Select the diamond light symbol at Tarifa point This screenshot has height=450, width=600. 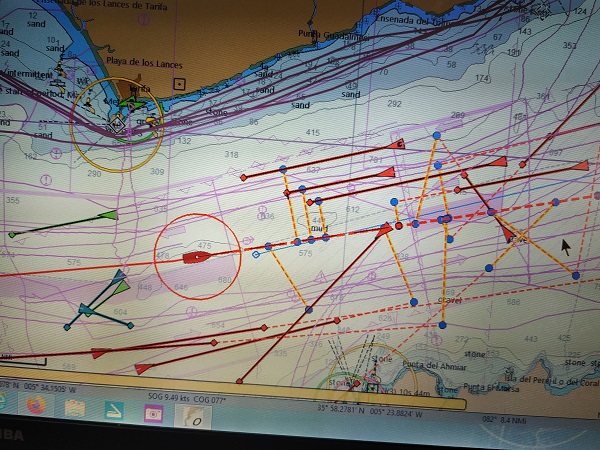[117, 125]
